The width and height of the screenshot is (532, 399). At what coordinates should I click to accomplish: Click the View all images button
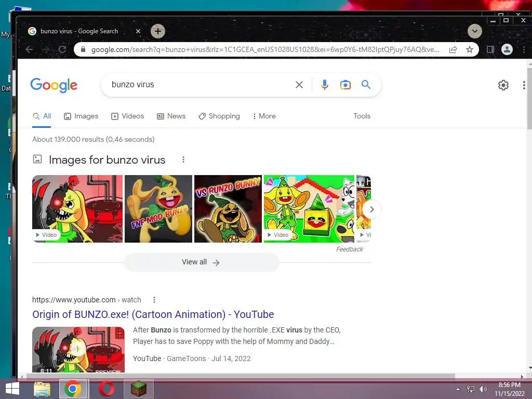(202, 262)
